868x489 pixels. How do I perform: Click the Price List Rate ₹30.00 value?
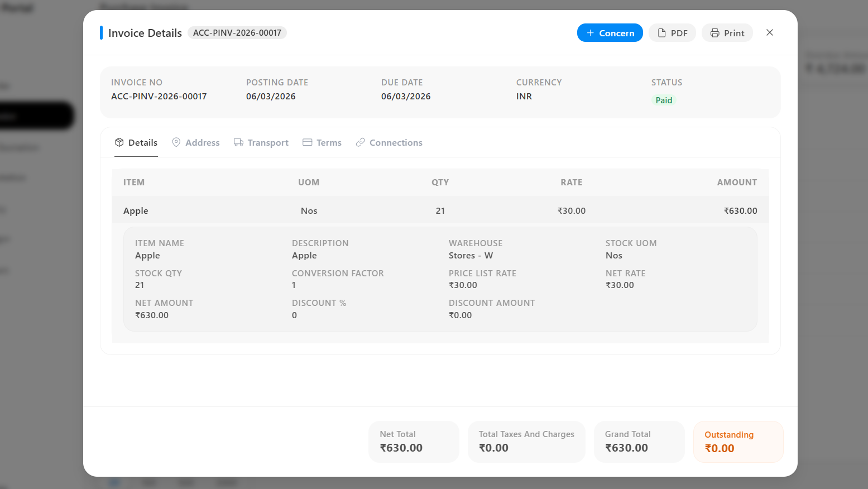coord(463,285)
